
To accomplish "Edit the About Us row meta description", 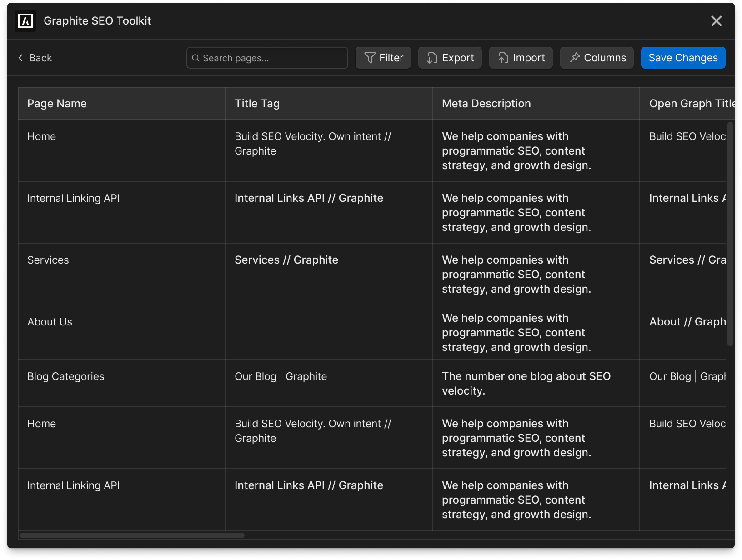I will (536, 332).
